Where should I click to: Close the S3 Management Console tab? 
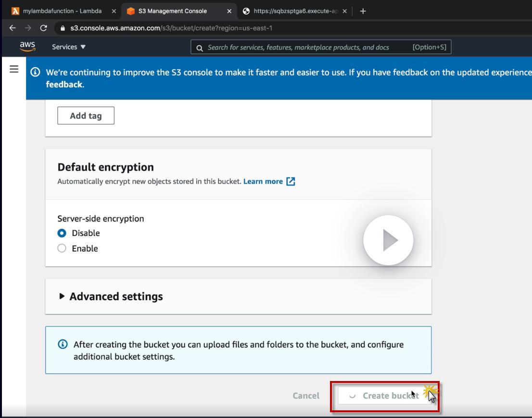click(229, 11)
